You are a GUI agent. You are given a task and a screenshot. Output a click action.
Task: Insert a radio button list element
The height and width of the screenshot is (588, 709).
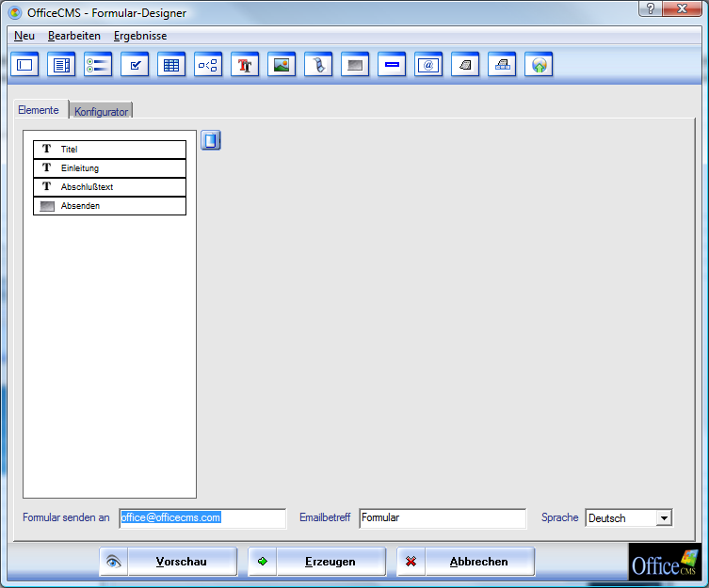98,65
